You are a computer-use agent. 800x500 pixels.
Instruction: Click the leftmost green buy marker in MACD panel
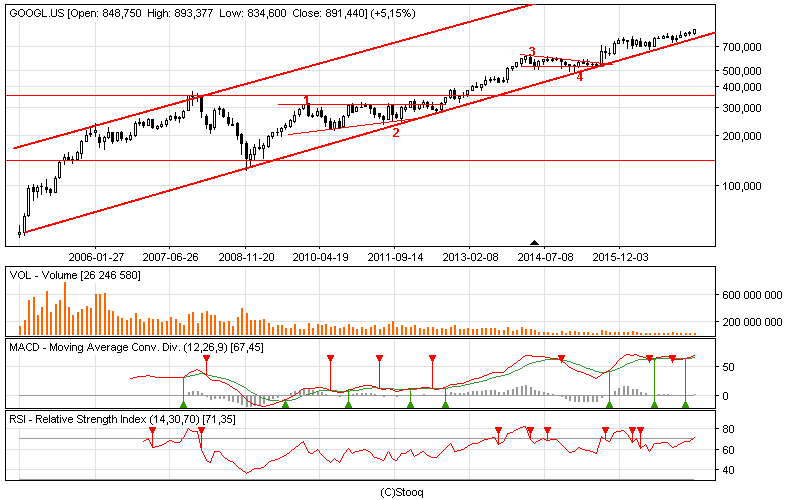(184, 405)
